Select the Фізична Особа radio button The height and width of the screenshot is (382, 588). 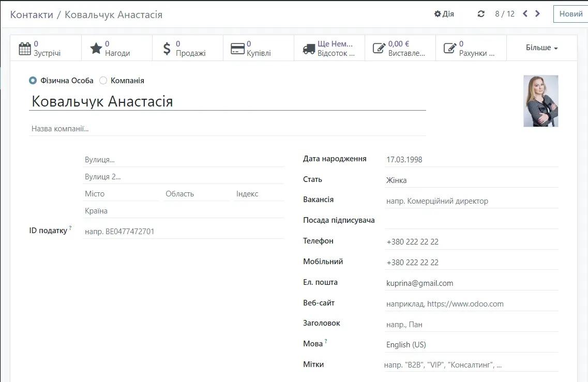(x=33, y=80)
